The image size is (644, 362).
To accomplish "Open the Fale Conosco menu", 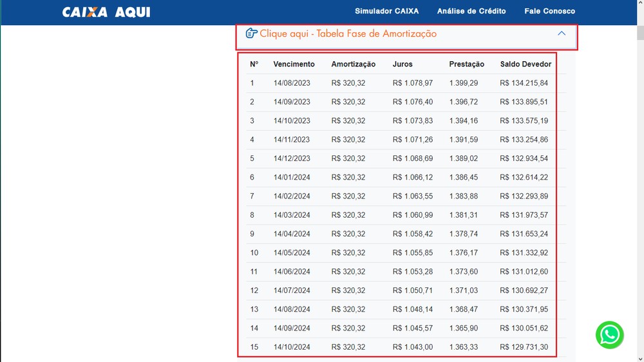I will 549,11.
